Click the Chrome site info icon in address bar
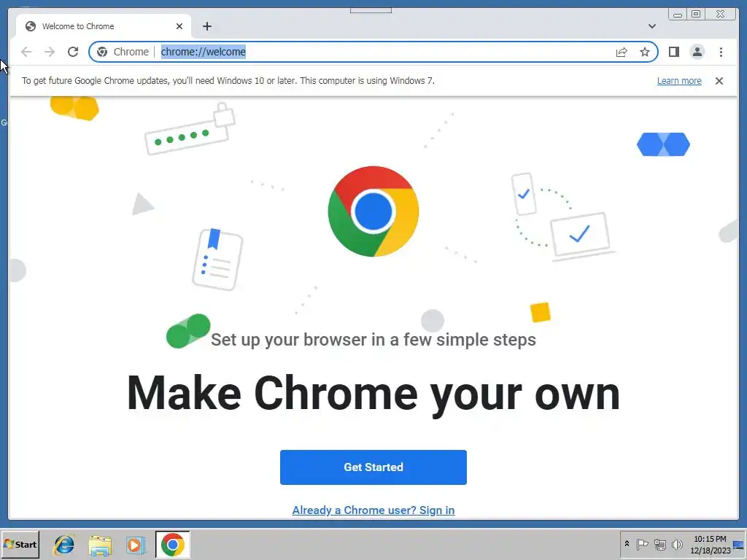This screenshot has height=560, width=747. coord(102,52)
